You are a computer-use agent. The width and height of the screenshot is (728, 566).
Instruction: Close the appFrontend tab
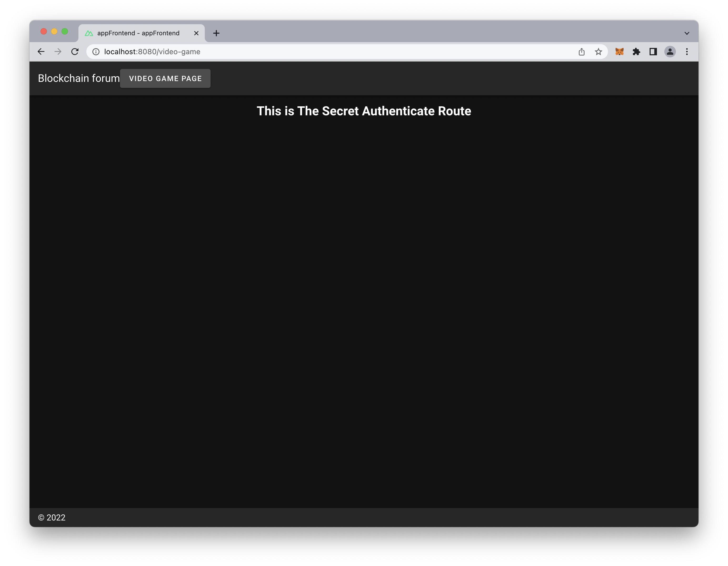click(x=196, y=33)
